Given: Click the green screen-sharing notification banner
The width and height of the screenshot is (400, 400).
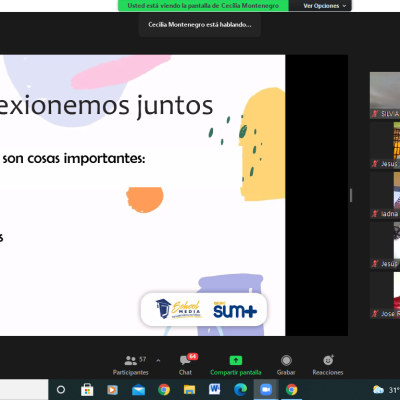Looking at the screenshot, I should click(x=203, y=6).
